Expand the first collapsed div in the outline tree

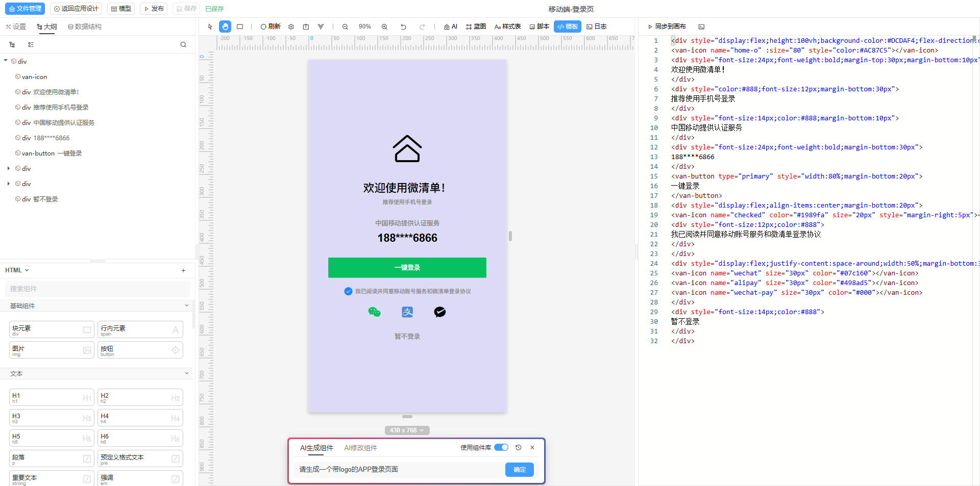[x=8, y=168]
